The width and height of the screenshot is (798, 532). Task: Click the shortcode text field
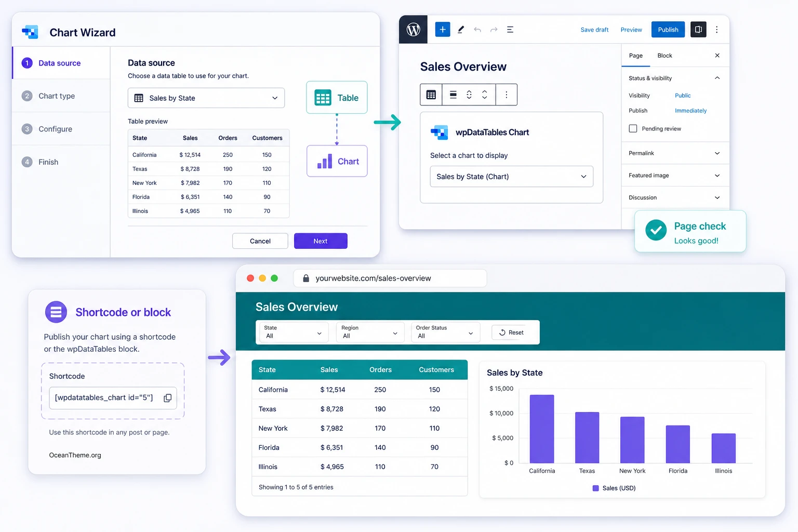coord(113,398)
